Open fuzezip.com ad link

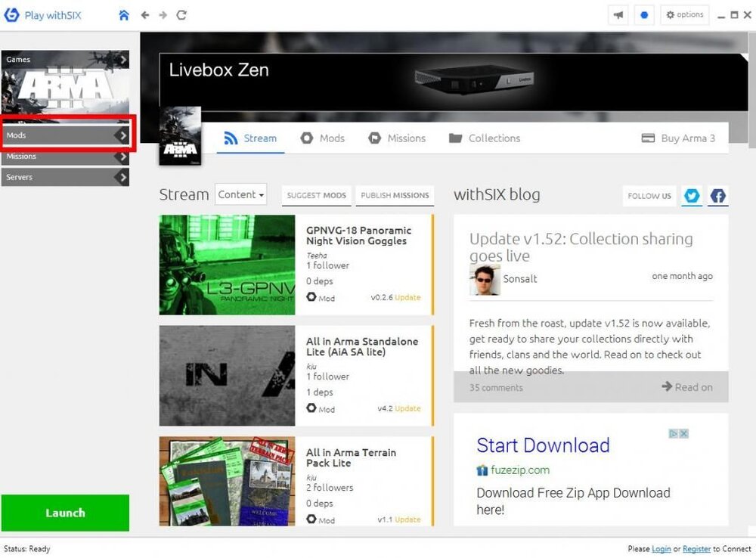tap(520, 470)
